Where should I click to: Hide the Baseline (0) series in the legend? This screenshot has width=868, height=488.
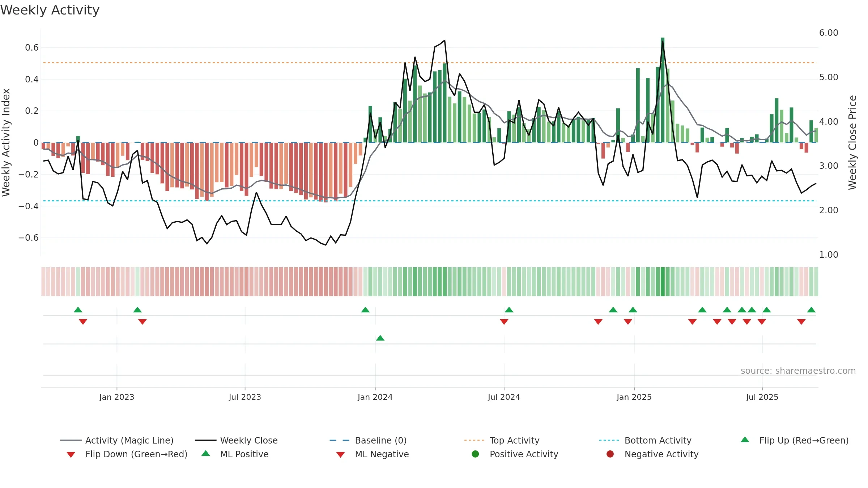click(368, 440)
